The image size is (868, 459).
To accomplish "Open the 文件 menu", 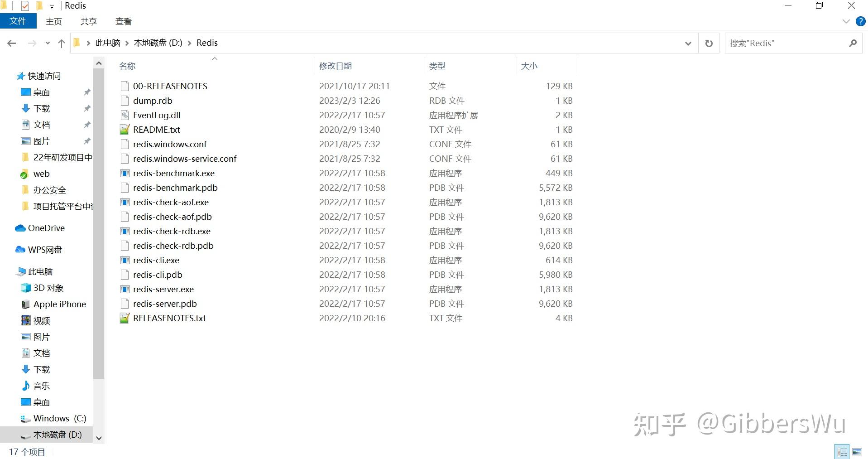I will [x=18, y=21].
